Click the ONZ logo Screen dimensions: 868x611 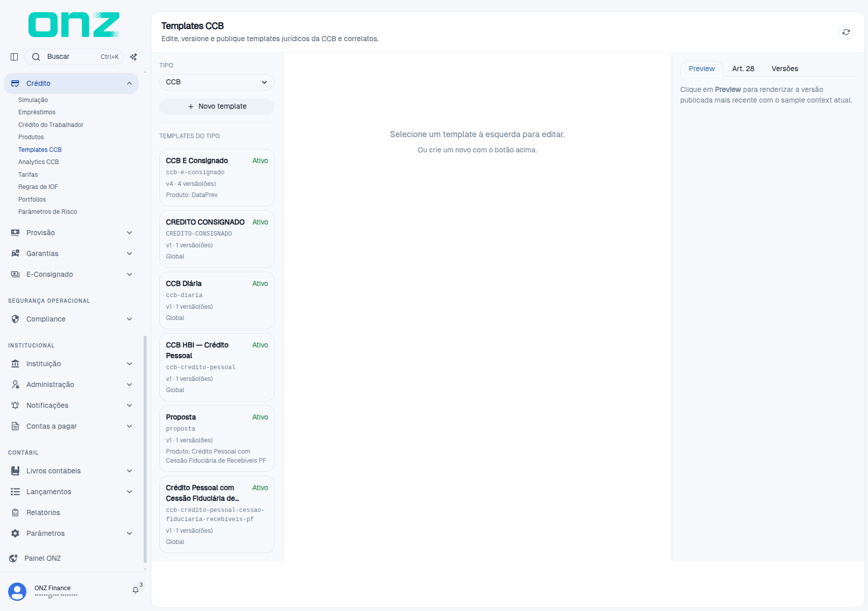tap(74, 25)
